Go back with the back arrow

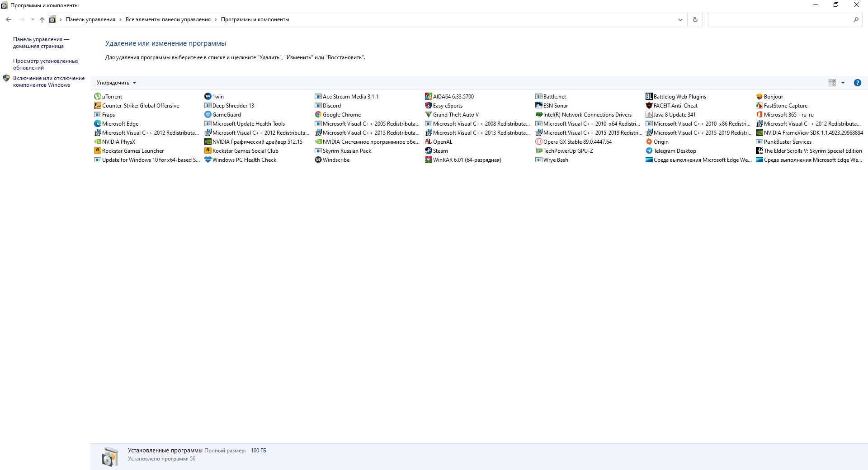tap(9, 19)
